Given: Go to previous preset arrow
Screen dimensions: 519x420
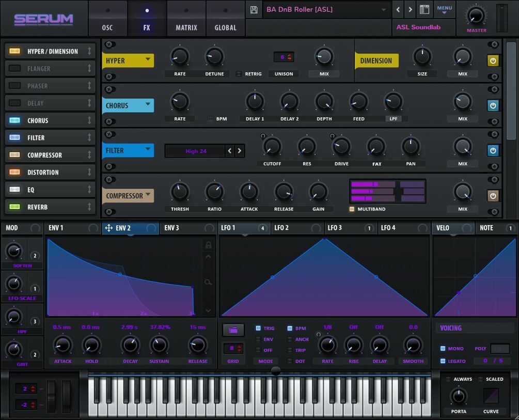Looking at the screenshot, I should click(x=398, y=10).
